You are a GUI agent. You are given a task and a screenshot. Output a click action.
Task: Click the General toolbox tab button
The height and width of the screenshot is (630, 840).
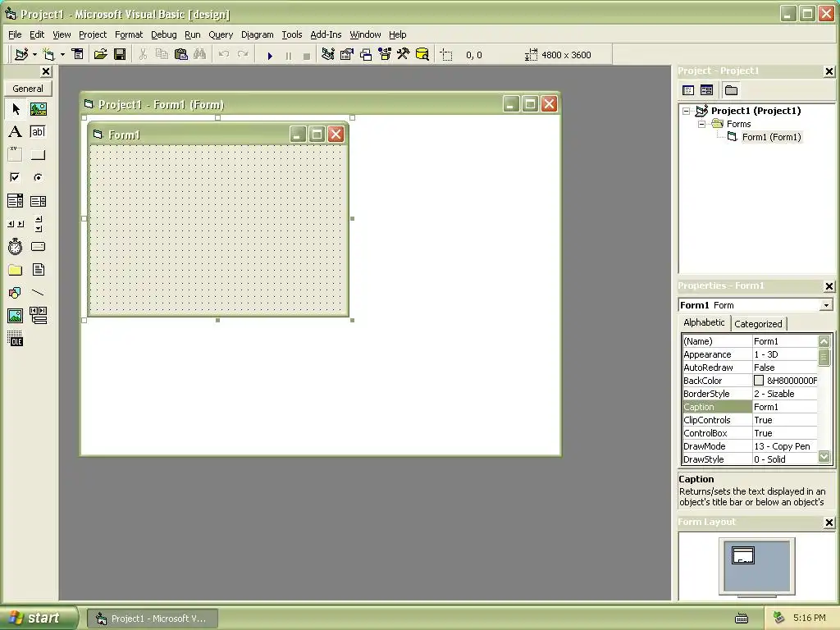(28, 89)
